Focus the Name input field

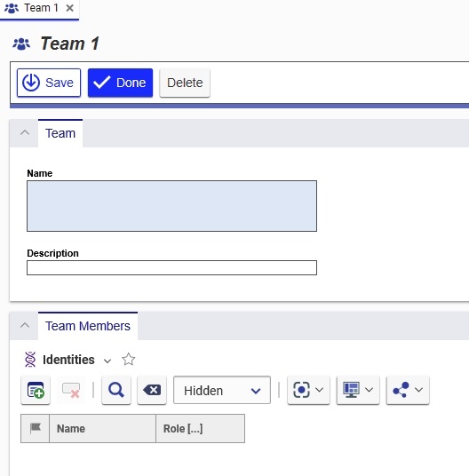[171, 206]
